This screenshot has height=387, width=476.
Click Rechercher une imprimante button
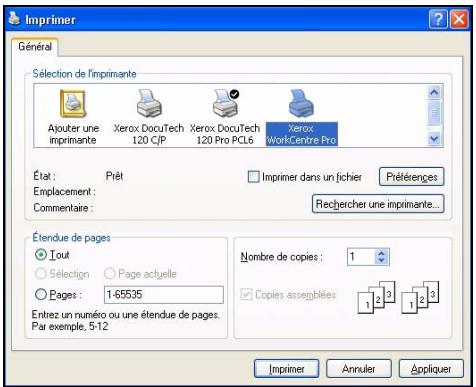pyautogui.click(x=378, y=204)
